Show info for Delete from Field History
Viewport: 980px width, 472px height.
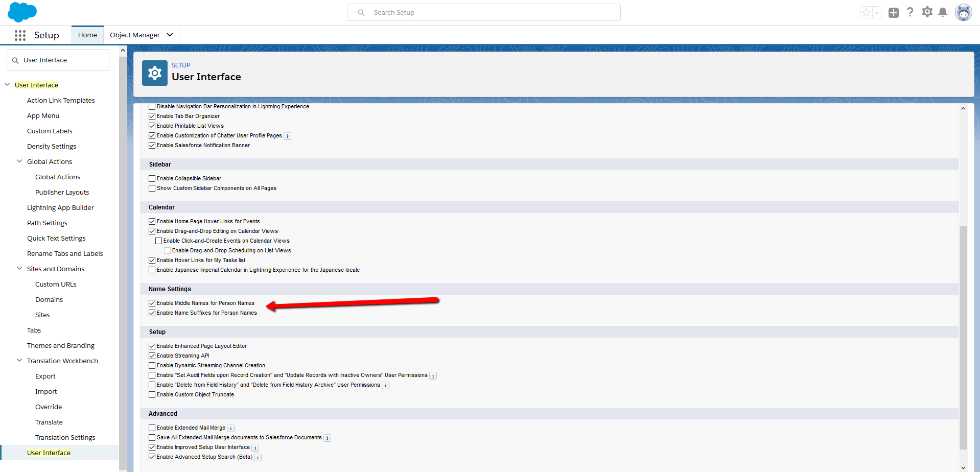tap(385, 385)
